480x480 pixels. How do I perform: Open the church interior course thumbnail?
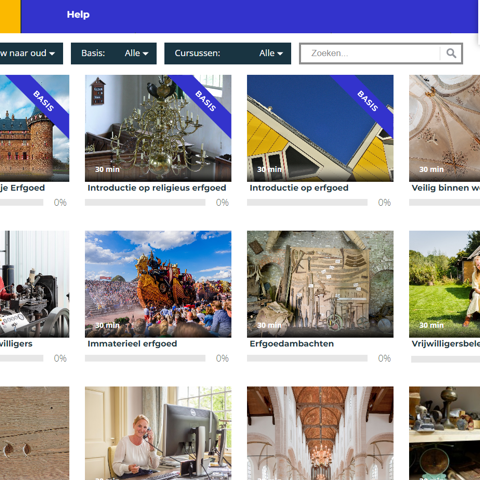(x=320, y=433)
